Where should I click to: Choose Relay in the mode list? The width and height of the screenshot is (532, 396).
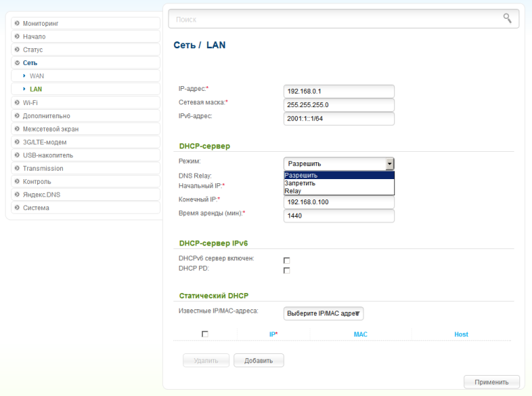tap(339, 191)
